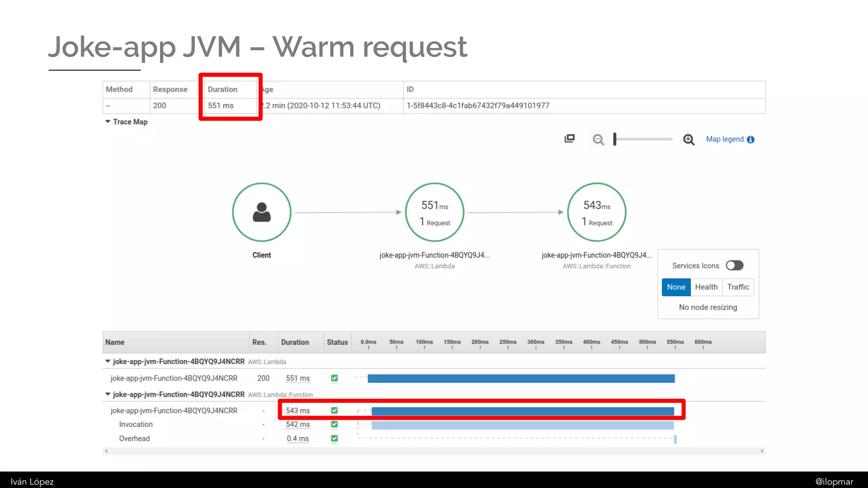This screenshot has height=488, width=868.
Task: Adjust the trace map zoom slider handle
Action: (x=615, y=139)
